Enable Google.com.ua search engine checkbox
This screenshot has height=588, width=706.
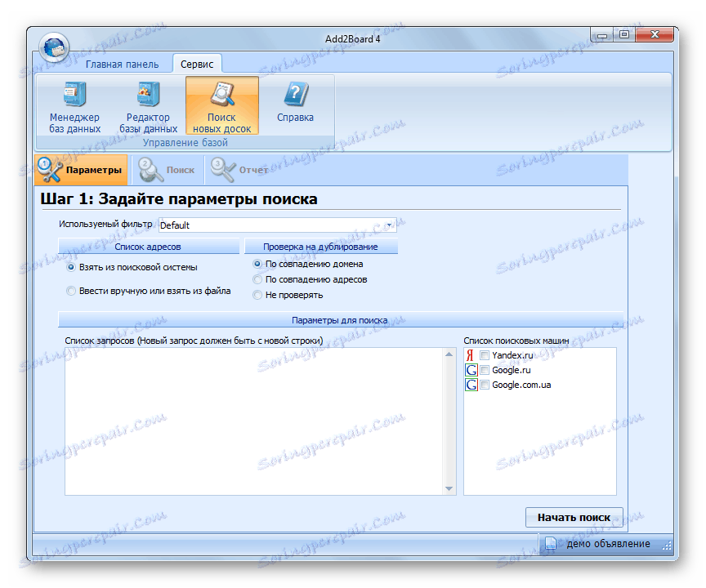pos(485,385)
